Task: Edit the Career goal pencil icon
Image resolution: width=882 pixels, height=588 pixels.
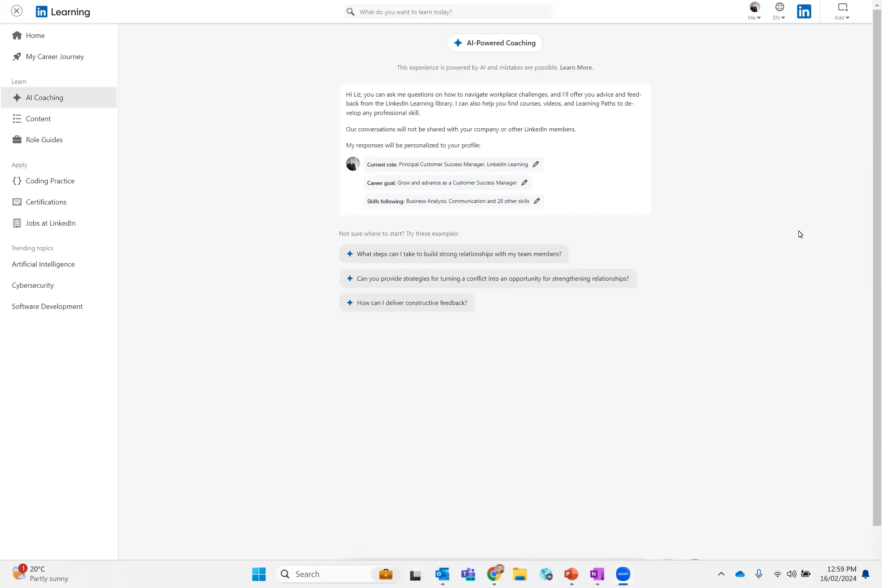Action: pyautogui.click(x=524, y=183)
